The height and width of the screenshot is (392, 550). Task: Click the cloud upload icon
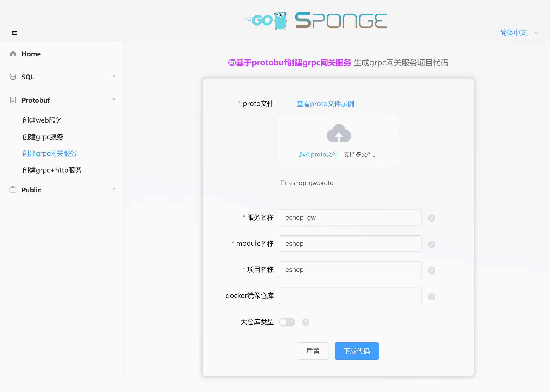339,133
